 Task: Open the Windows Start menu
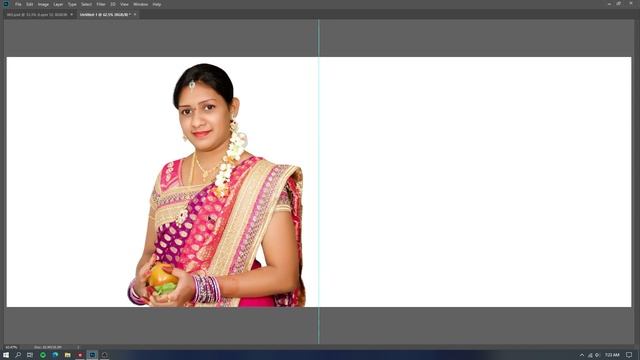[x=6, y=355]
